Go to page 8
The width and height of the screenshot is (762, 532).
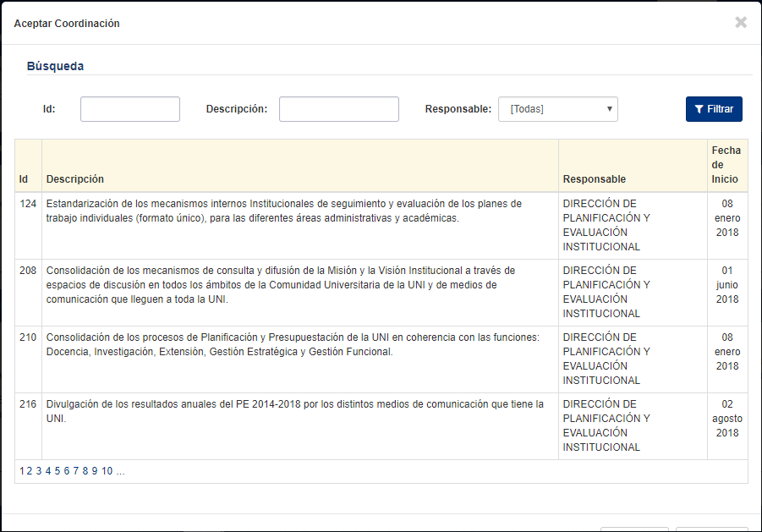(x=85, y=471)
